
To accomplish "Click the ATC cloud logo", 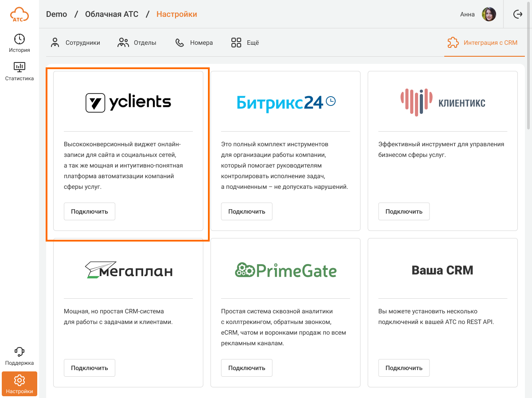I will [20, 14].
